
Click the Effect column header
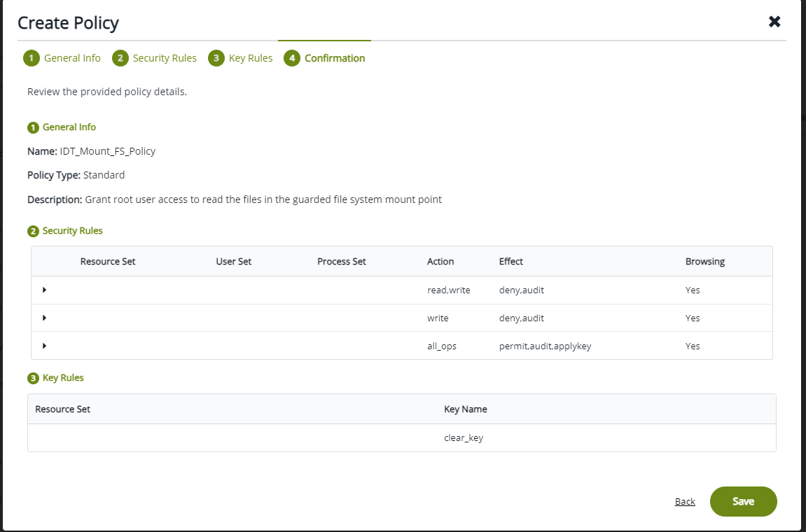pyautogui.click(x=510, y=261)
